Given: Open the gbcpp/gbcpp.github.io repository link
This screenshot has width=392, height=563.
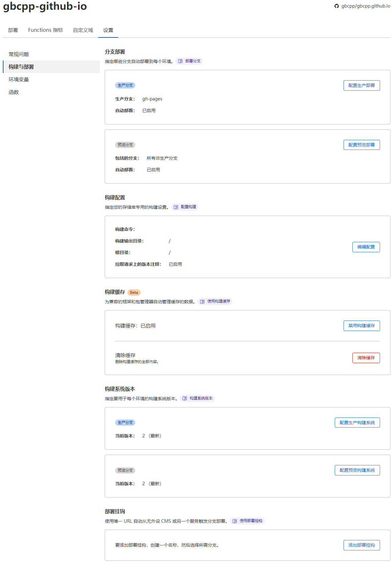Looking at the screenshot, I should (x=366, y=6).
